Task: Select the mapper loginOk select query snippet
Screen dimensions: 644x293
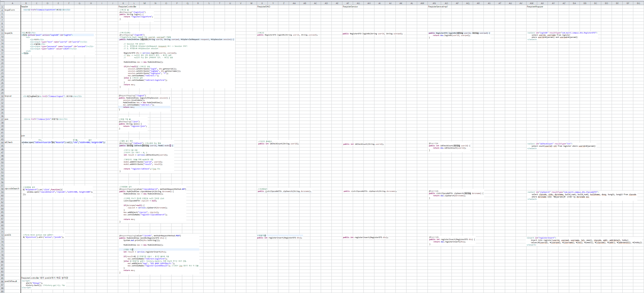Action: pos(562,36)
